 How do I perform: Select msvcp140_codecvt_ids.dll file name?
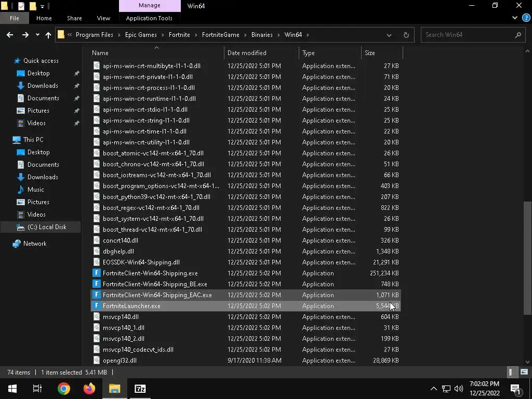(x=138, y=350)
